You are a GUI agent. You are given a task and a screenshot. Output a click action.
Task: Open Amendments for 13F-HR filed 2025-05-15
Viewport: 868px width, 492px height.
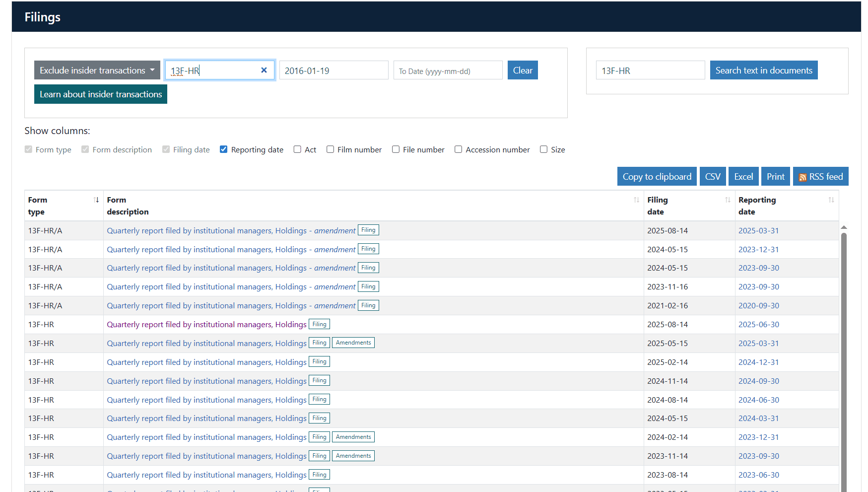[x=353, y=343]
